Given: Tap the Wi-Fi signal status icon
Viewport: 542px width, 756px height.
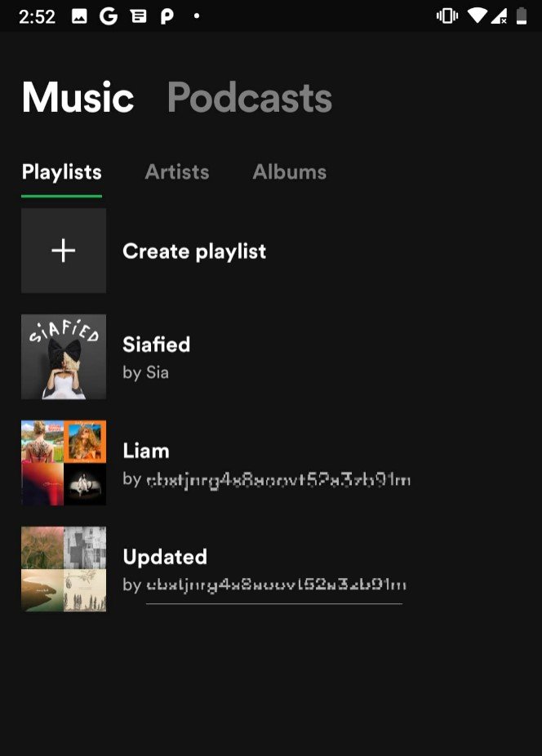Looking at the screenshot, I should pos(477,16).
